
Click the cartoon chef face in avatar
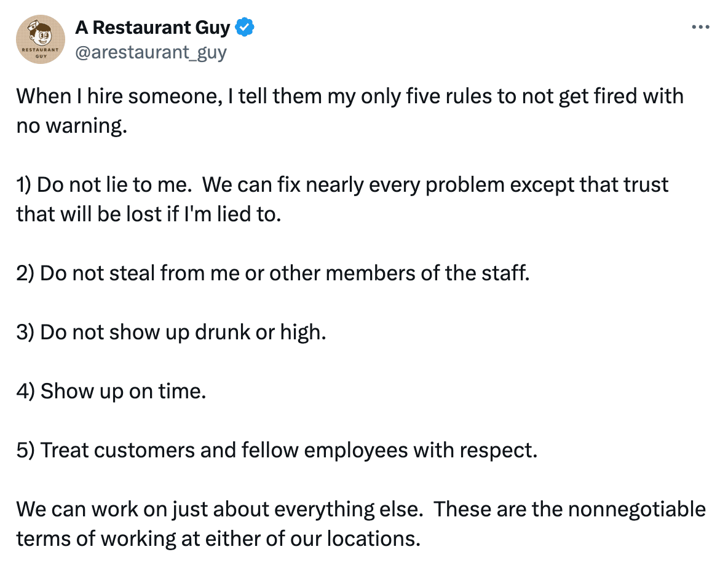point(41,34)
